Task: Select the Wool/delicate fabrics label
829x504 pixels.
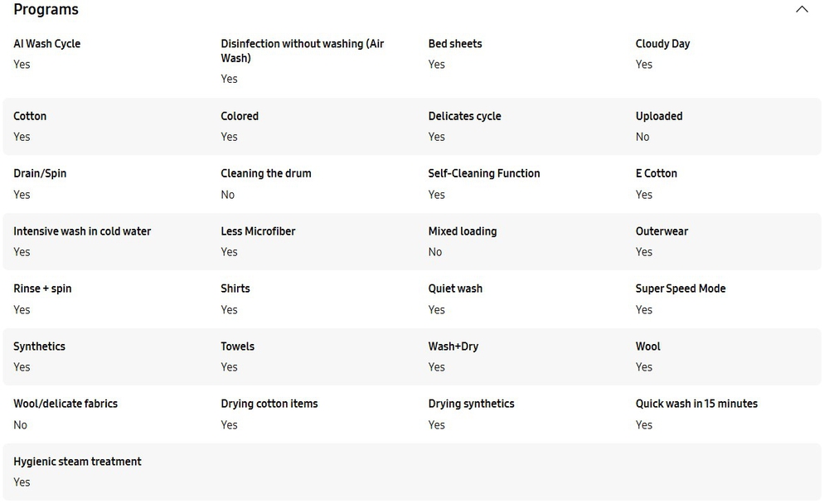Action: 65,404
